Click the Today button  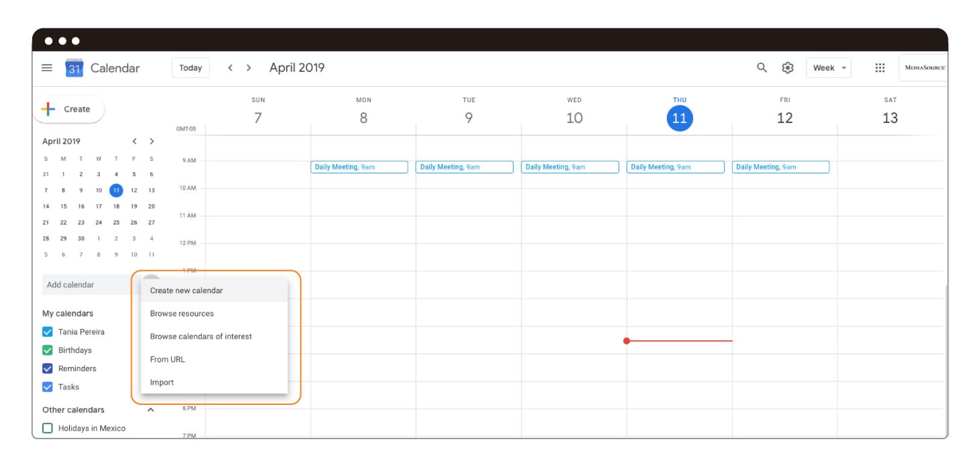click(x=190, y=68)
